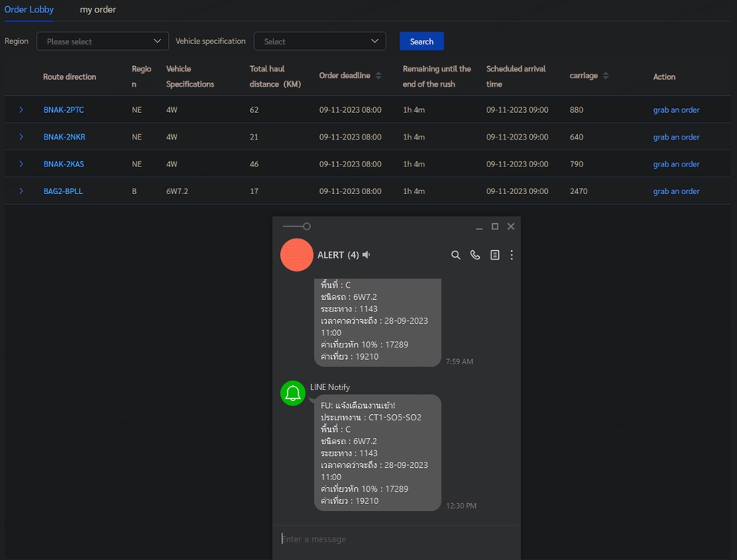
Task: Expand the BNAK-2NKR row
Action: (x=21, y=137)
